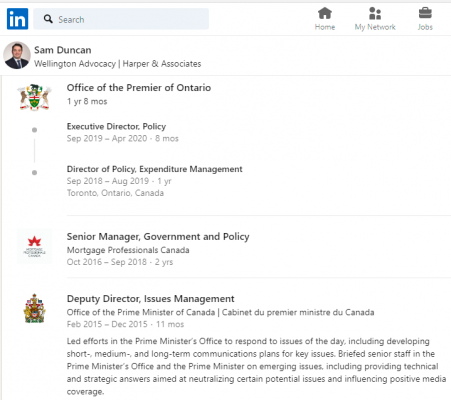Click Sam Duncan's profile photo
Viewport: 451px width, 400px height.
point(17,55)
